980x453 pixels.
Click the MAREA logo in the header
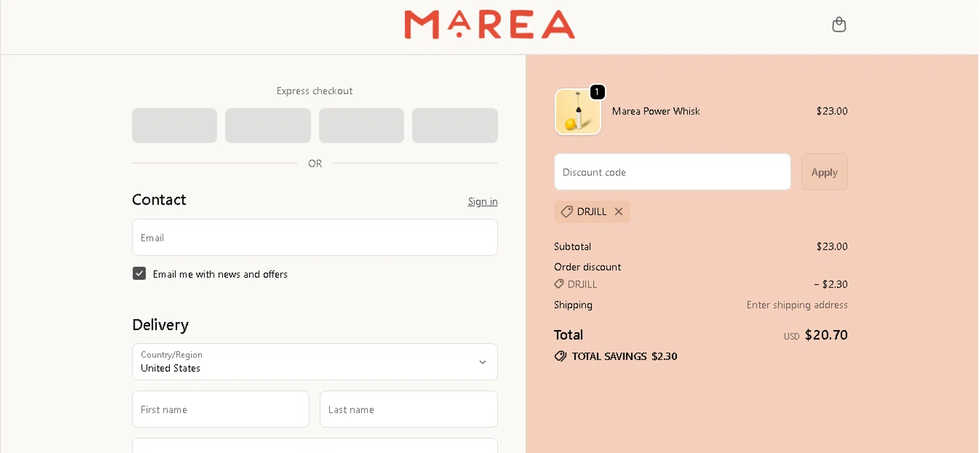[x=489, y=25]
